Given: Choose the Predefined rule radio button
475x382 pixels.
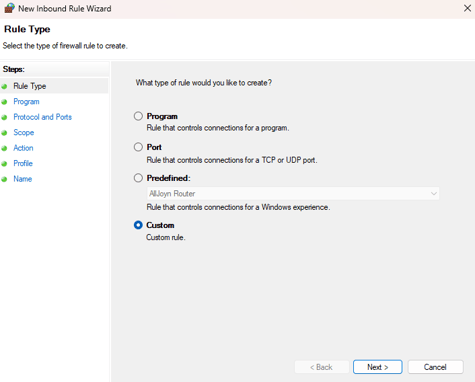Looking at the screenshot, I should (138, 178).
